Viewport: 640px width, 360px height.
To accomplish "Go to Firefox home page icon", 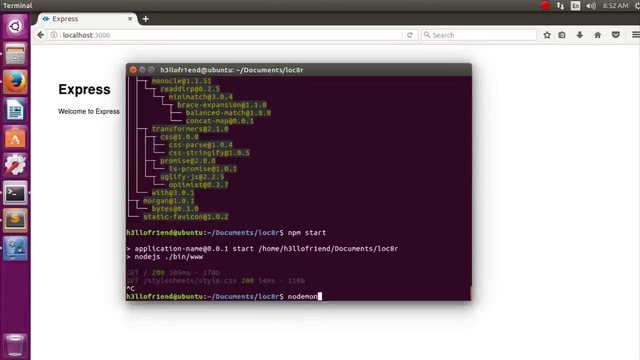I will [x=598, y=35].
